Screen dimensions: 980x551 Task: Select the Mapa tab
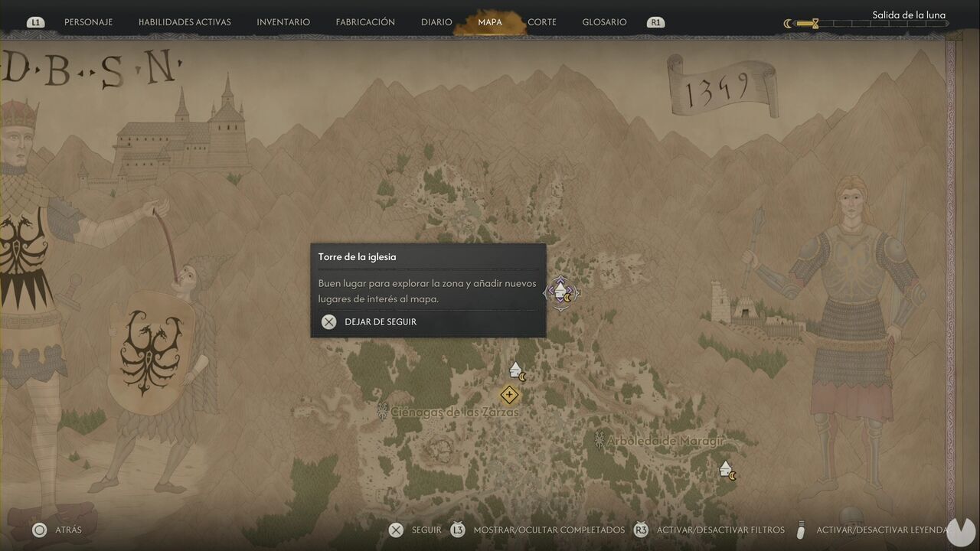click(x=490, y=22)
